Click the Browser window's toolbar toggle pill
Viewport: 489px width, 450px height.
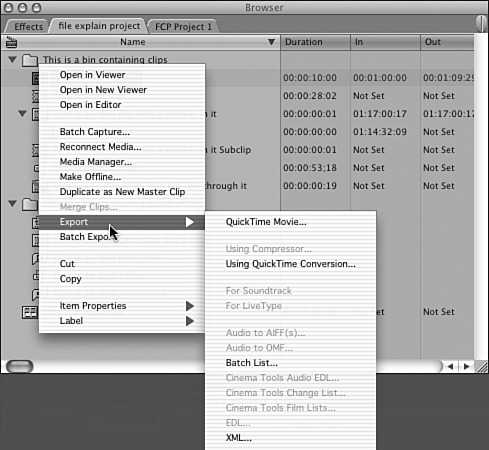[x=481, y=24]
